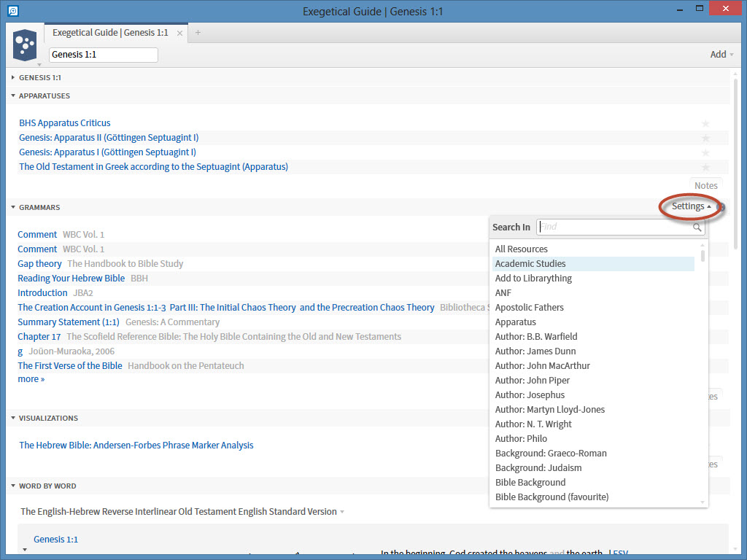Collapse the Grammars section

[13, 207]
